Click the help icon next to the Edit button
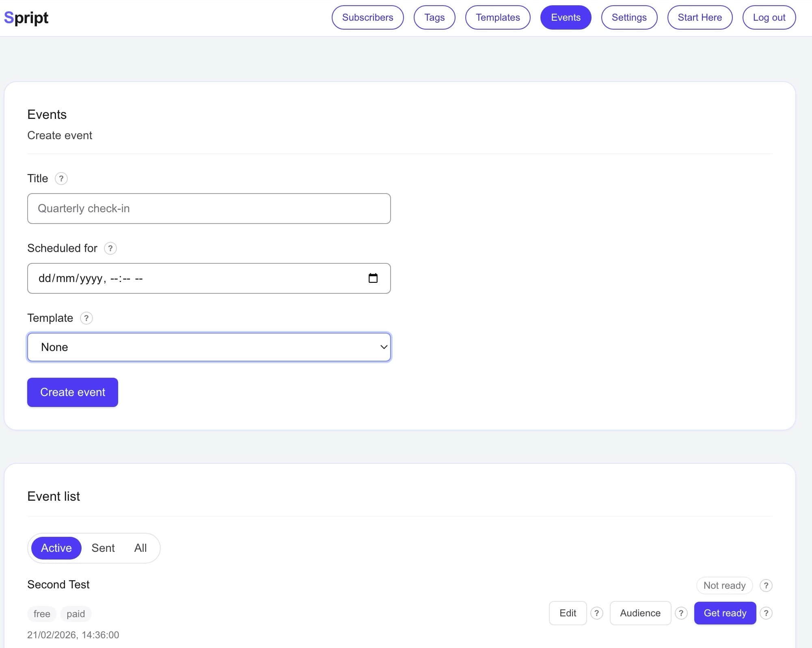The image size is (812, 648). click(596, 613)
